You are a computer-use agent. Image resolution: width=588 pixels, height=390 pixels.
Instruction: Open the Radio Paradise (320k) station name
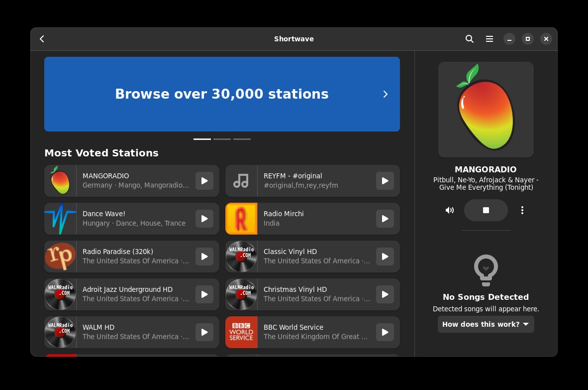[x=118, y=252]
